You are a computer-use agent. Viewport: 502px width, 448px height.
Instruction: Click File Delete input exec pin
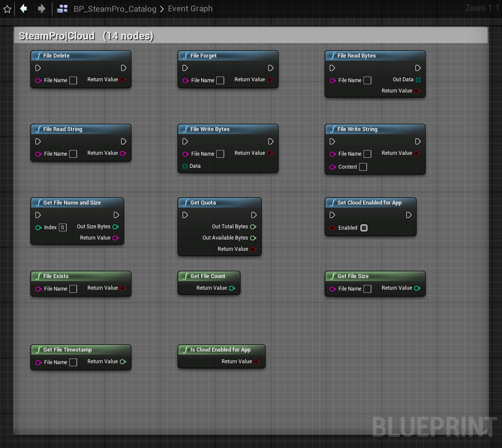38,68
